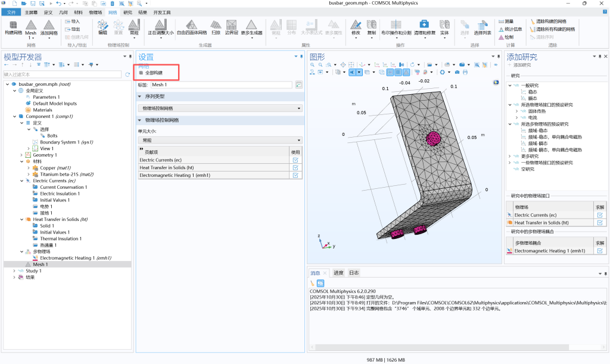The width and height of the screenshot is (610, 364).
Task: Open the 单元大小 dropdown set to 常规
Action: [x=220, y=140]
